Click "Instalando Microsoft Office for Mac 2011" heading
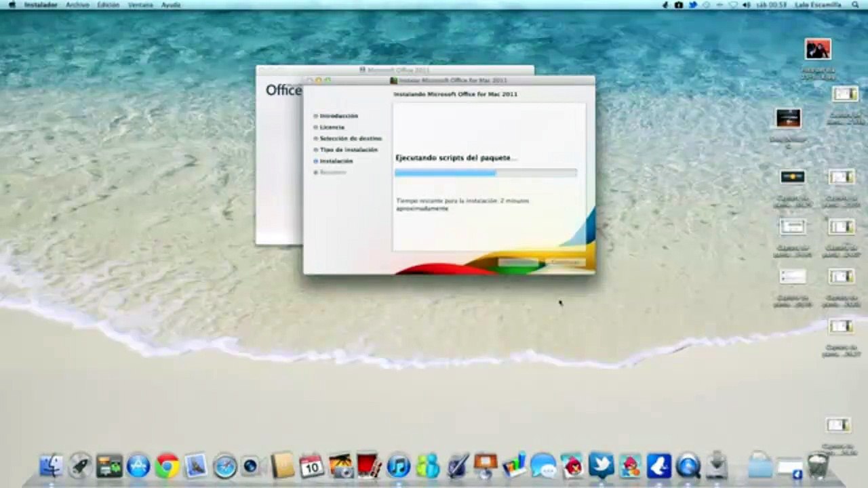This screenshot has width=868, height=488. point(455,94)
